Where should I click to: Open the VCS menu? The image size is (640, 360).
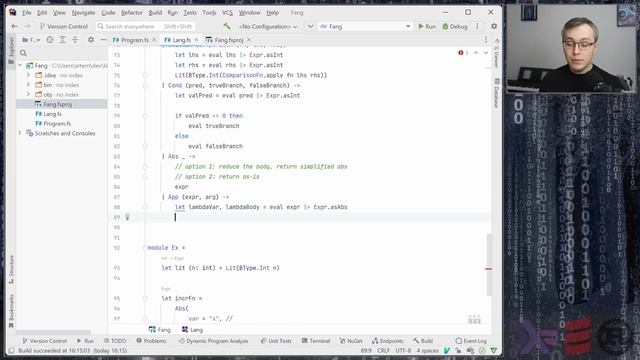pyautogui.click(x=227, y=13)
